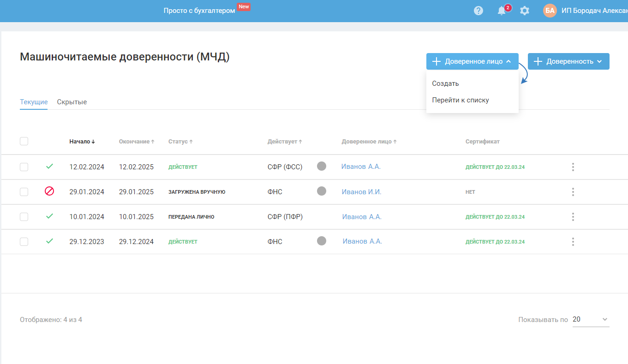Open Иванов И.И. trusted person link
The height and width of the screenshot is (364, 628).
point(361,192)
